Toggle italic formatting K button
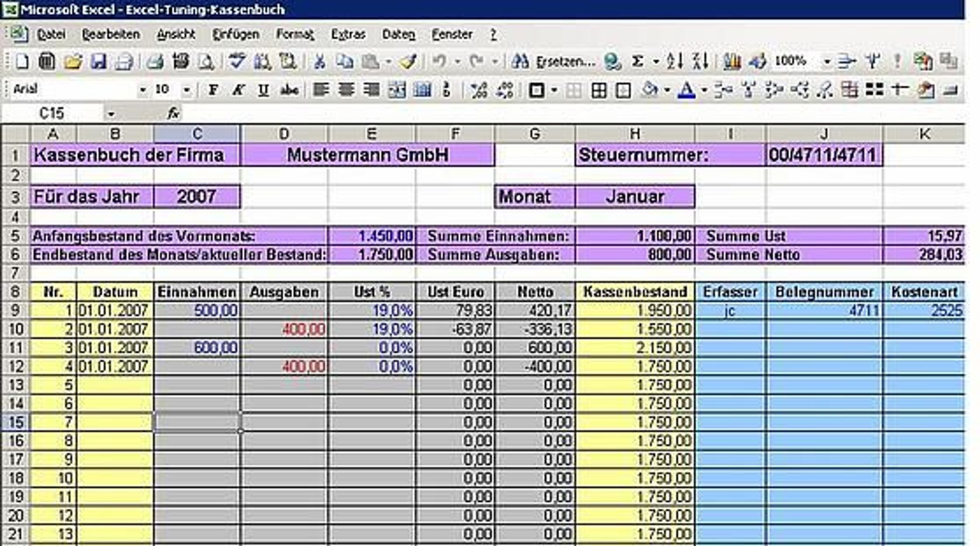The image size is (980, 546). click(238, 90)
